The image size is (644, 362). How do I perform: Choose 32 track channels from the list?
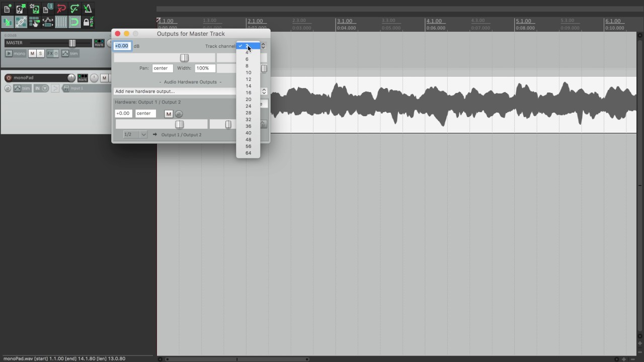click(x=248, y=120)
